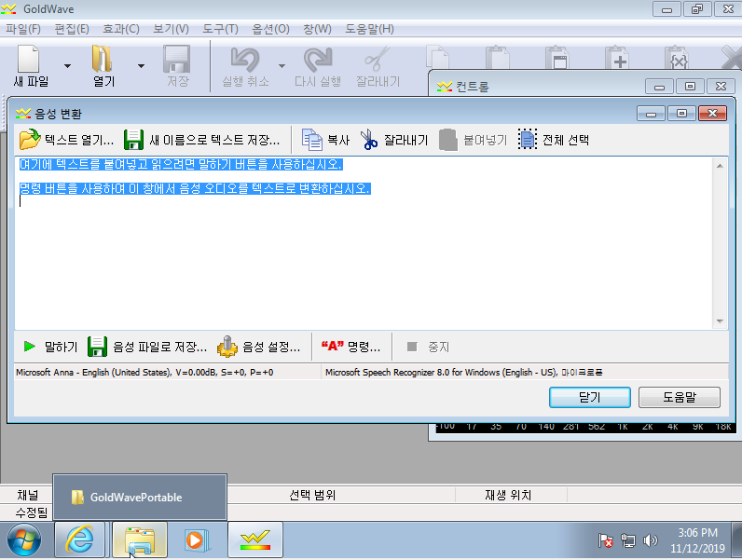Click the 수정됨 status bar label
The height and width of the screenshot is (560, 742).
pyautogui.click(x=32, y=512)
